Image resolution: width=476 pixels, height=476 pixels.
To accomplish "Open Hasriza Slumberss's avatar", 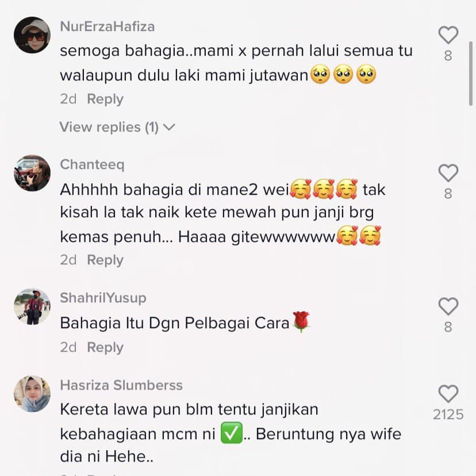I will [32, 394].
